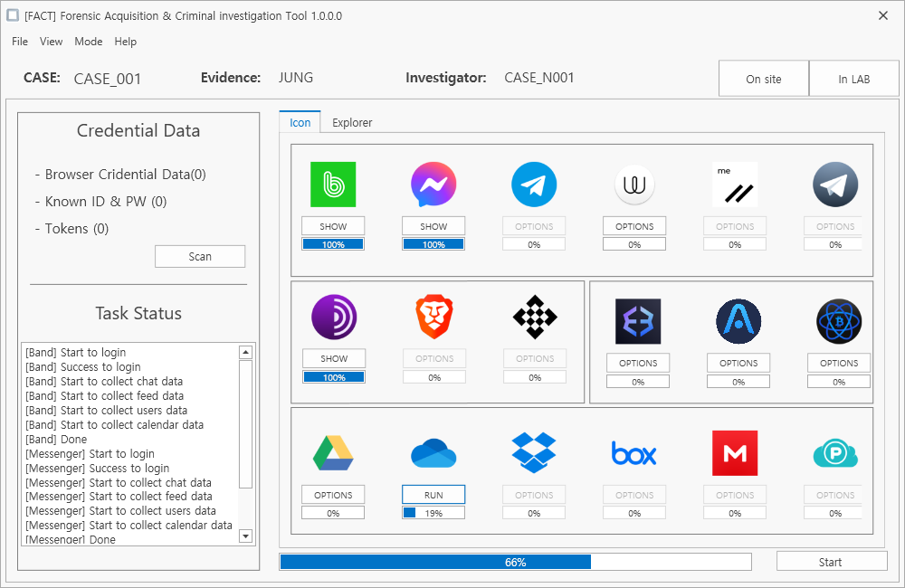This screenshot has height=588, width=905.
Task: Click the blue Telegram icon
Action: 534,185
